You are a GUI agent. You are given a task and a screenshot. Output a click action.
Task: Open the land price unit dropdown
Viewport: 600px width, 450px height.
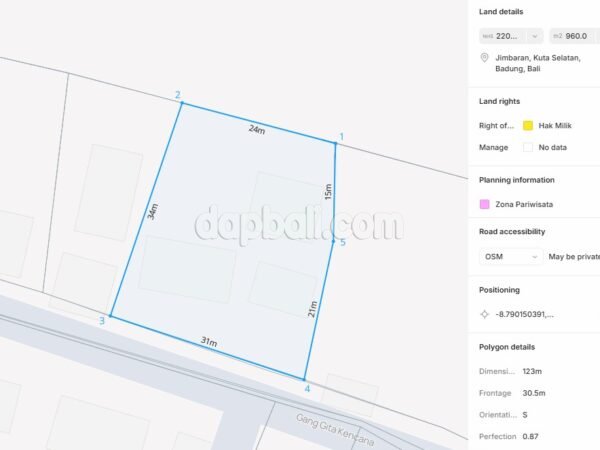pyautogui.click(x=511, y=36)
